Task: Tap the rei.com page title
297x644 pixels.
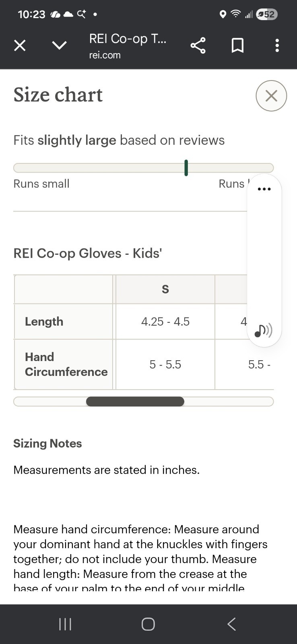Action: [x=128, y=39]
